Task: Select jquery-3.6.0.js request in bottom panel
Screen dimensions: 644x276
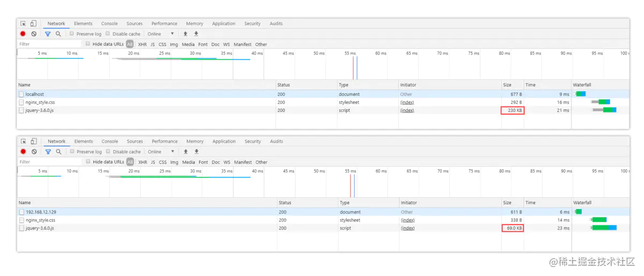Action: (x=323, y=228)
